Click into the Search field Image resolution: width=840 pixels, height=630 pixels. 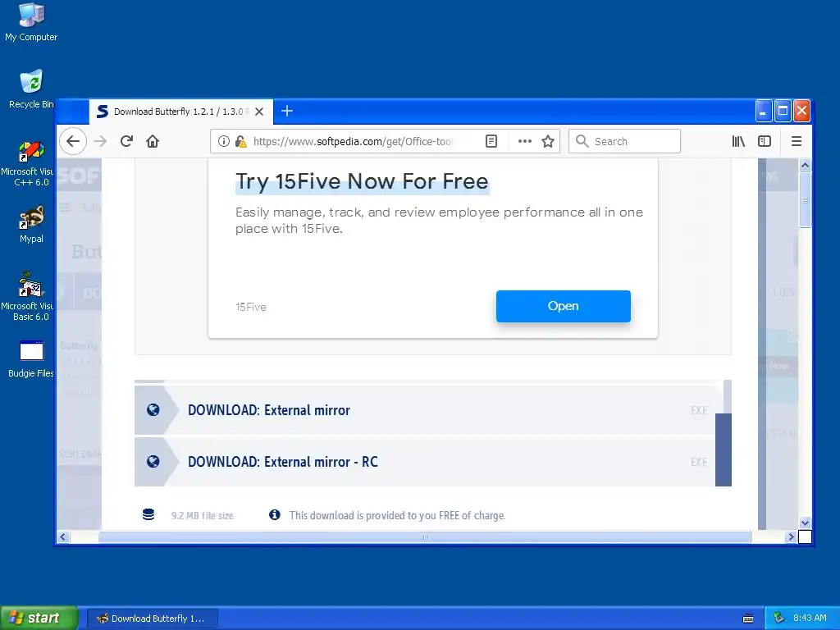[x=624, y=141]
